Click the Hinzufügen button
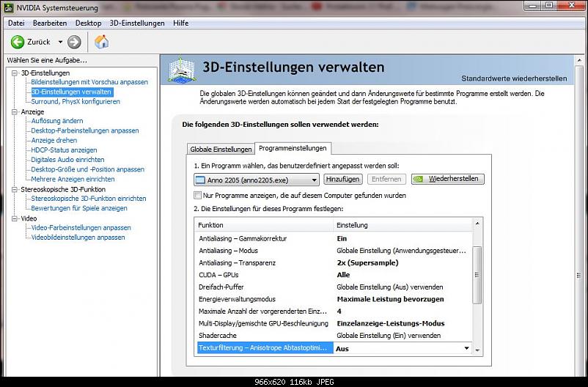The height and width of the screenshot is (387, 588). [342, 180]
